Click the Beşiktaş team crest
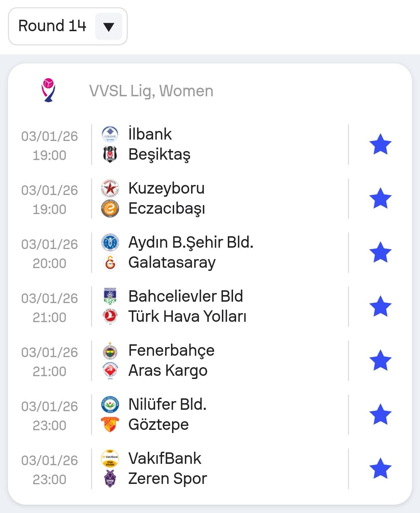The height and width of the screenshot is (513, 420). click(110, 154)
